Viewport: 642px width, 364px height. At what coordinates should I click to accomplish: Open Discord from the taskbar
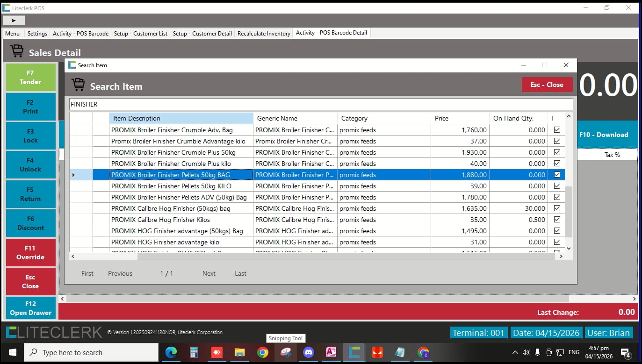[x=309, y=352]
